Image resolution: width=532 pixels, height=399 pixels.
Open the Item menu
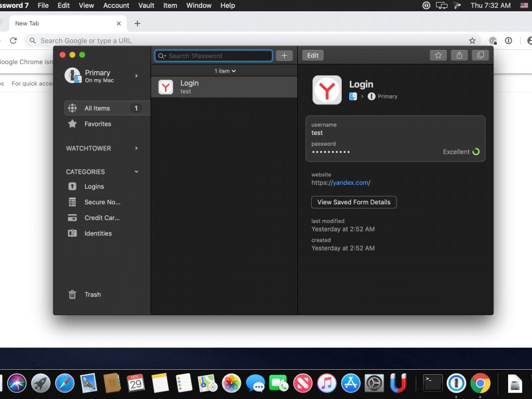(170, 5)
